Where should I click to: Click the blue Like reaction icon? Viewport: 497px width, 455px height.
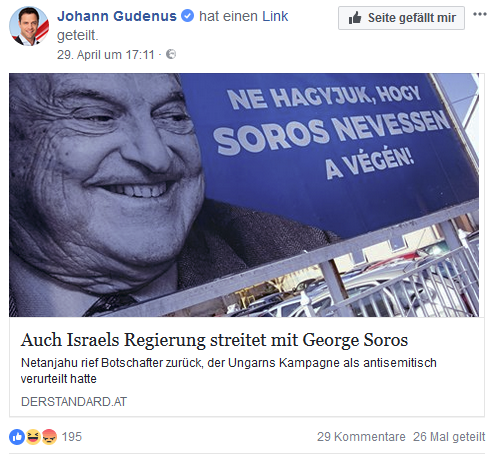(x=17, y=437)
